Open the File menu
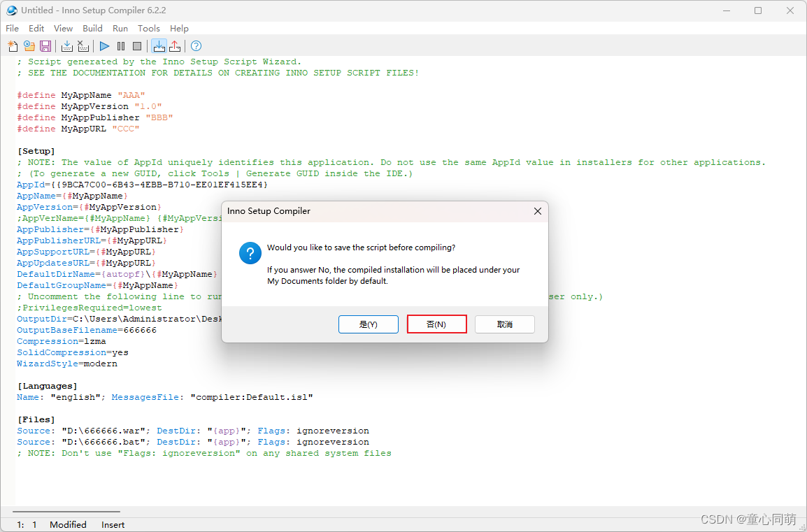Viewport: 807px width, 532px height. [13, 28]
